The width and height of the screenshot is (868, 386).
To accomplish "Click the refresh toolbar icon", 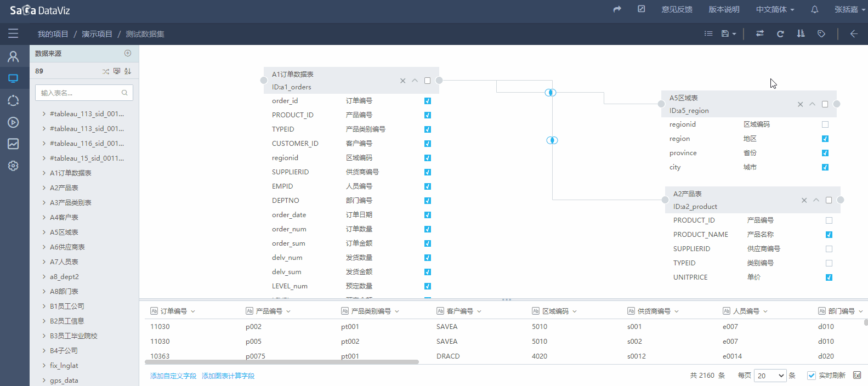I will (x=780, y=33).
